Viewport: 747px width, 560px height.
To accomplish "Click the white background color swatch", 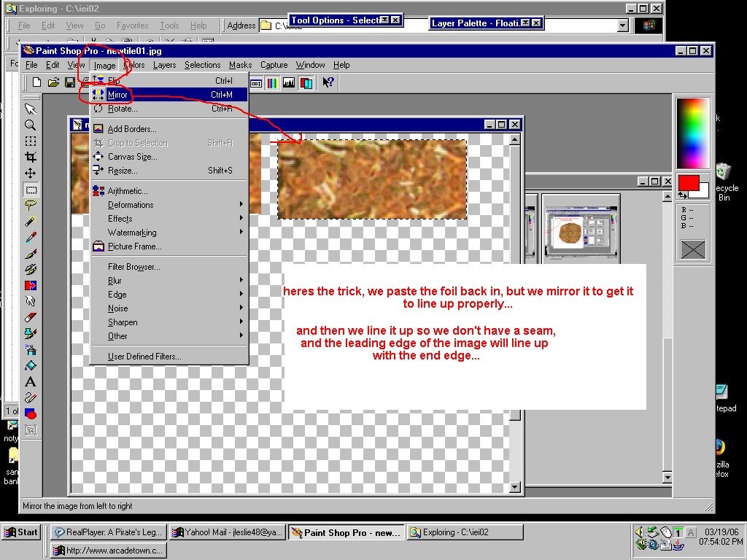I will [x=703, y=191].
